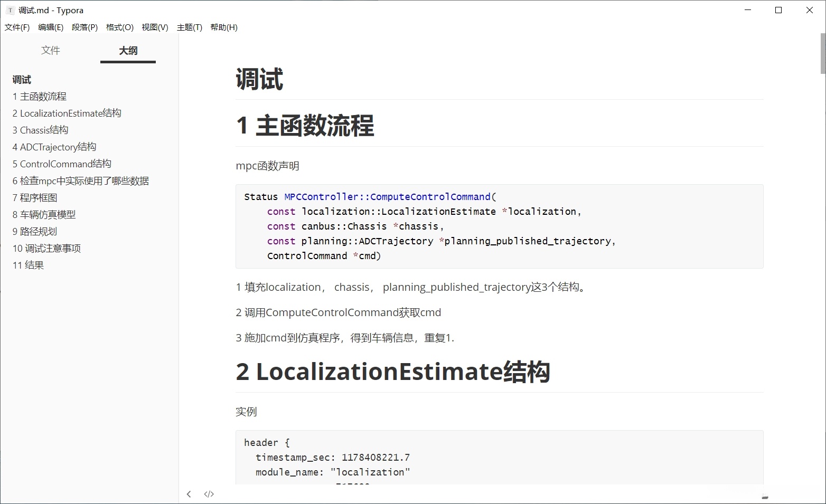This screenshot has width=826, height=504.
Task: Open the 视图(V) menu
Action: click(x=154, y=27)
